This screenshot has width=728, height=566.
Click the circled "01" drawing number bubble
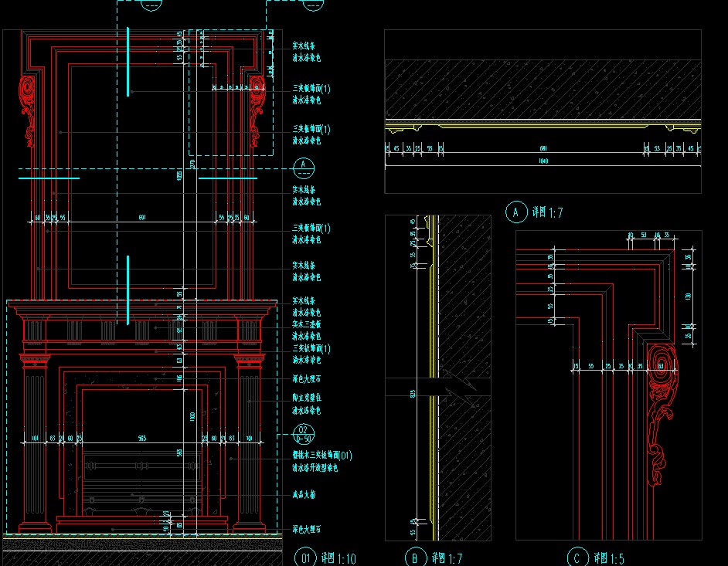pos(305,558)
